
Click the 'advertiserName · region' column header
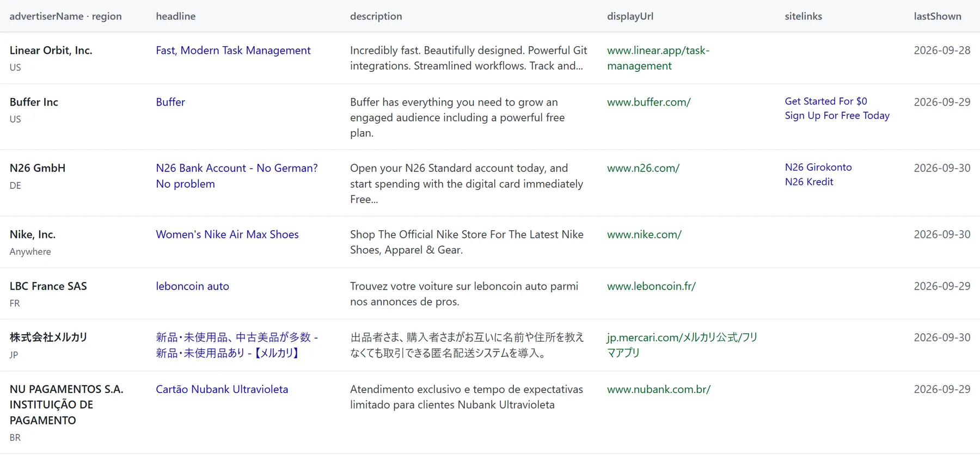(x=65, y=16)
